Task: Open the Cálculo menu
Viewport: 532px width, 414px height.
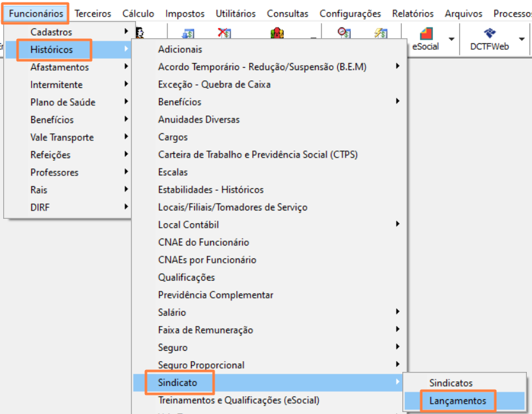Action: tap(138, 13)
